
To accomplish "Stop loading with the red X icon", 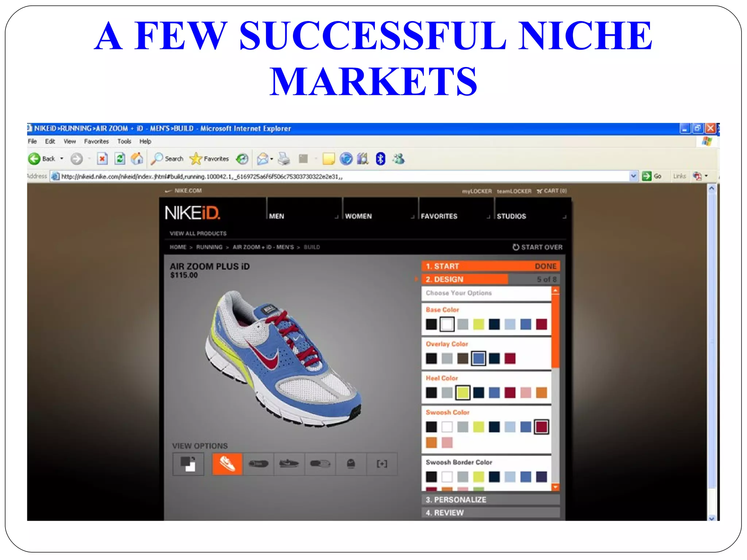I will 102,159.
